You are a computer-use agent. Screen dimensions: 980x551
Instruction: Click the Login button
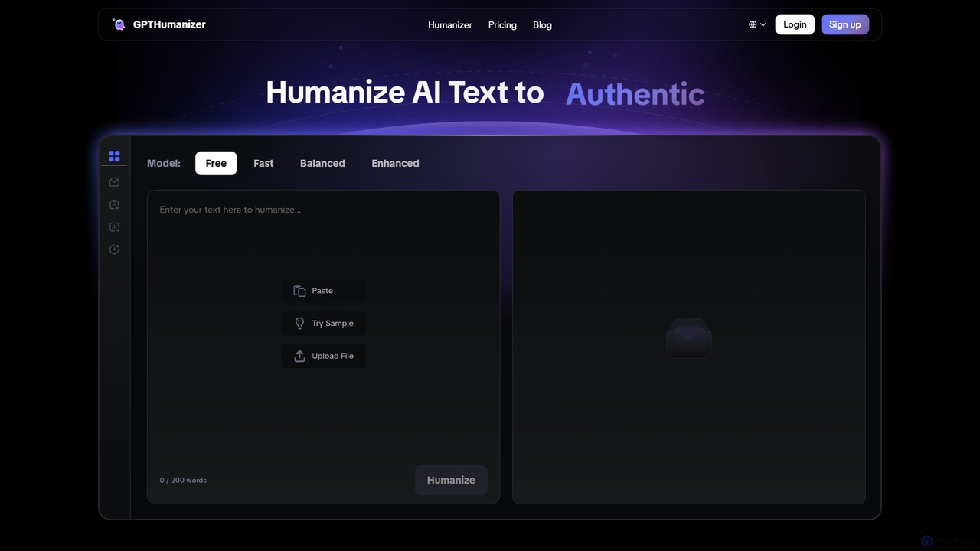click(x=795, y=24)
